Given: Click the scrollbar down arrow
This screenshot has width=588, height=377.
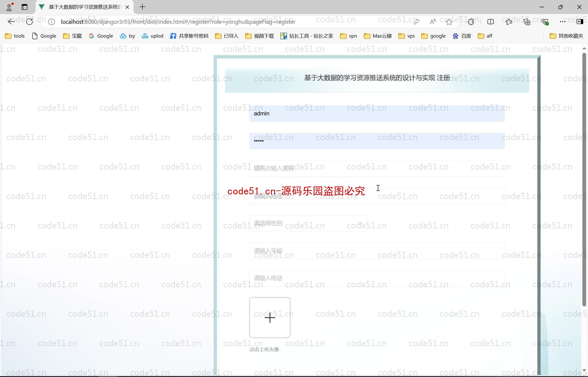Looking at the screenshot, I should click(584, 370).
